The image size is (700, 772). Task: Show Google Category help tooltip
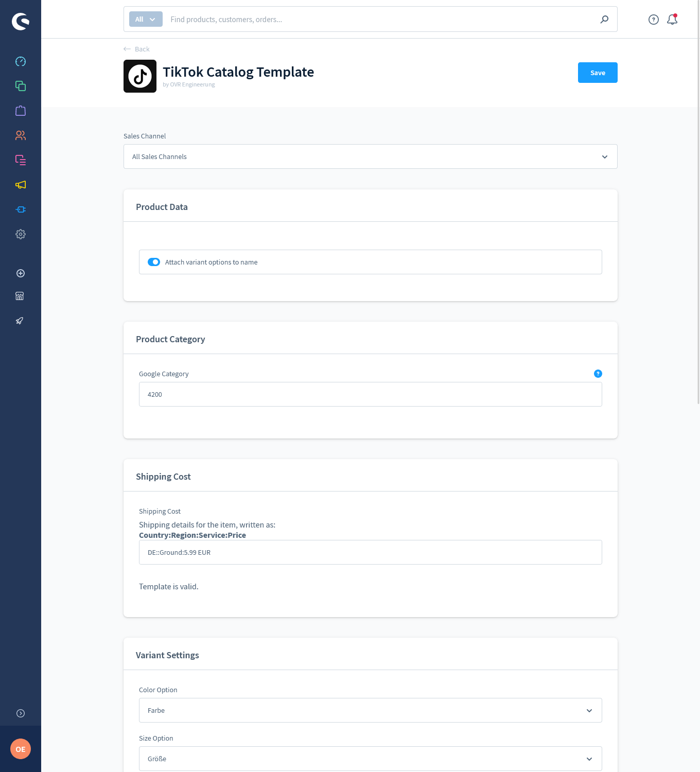click(598, 374)
